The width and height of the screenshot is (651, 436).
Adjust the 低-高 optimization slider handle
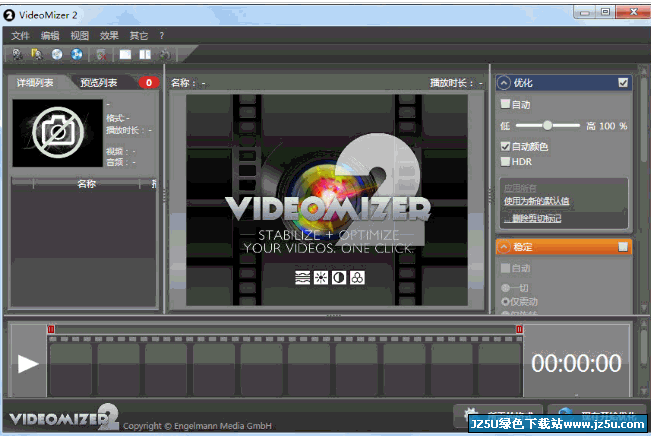tap(548, 125)
